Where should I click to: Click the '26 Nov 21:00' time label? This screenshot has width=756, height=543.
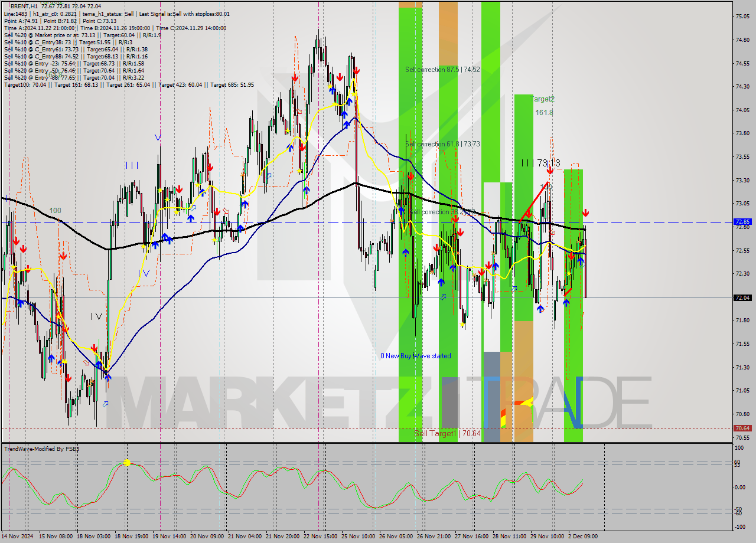(435, 537)
